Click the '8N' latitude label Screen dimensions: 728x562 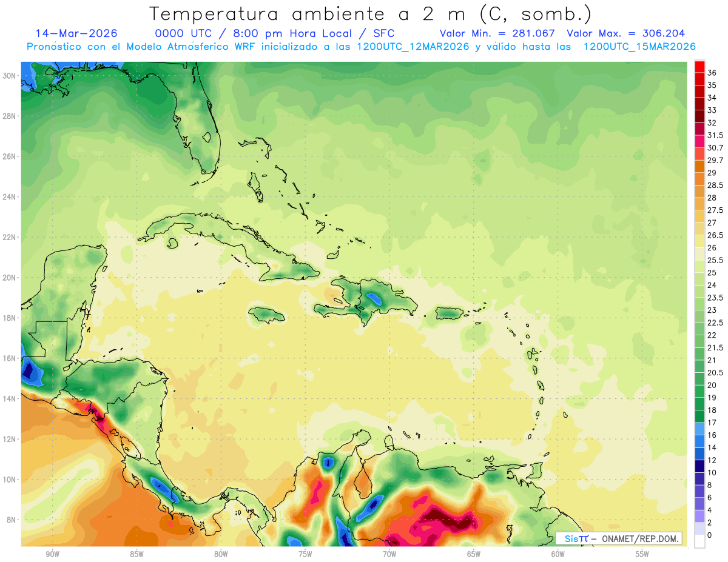12,520
